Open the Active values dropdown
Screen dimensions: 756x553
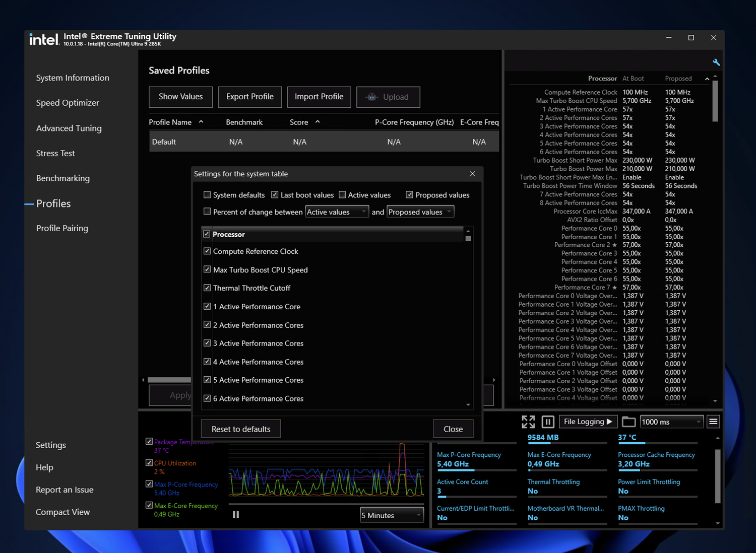pos(337,212)
